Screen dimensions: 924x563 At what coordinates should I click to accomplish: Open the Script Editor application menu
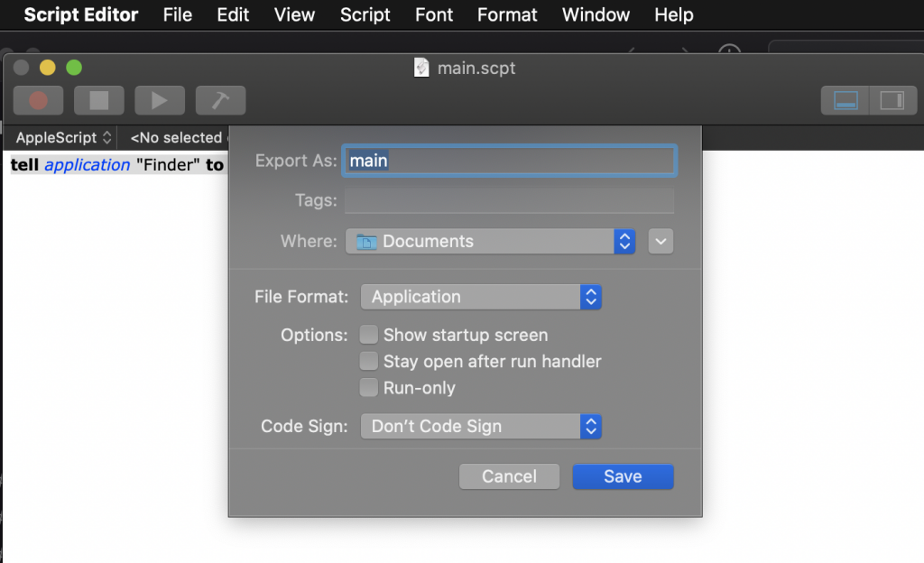80,14
